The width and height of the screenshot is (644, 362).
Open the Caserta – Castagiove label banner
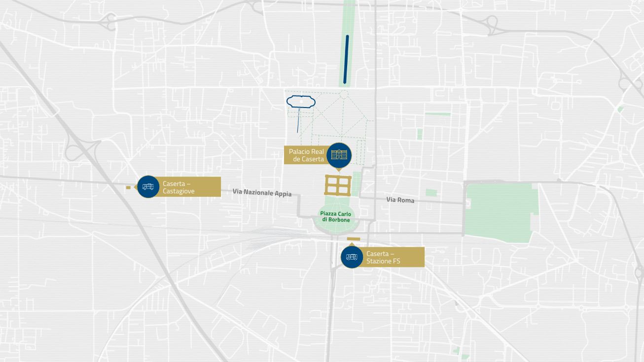189,186
